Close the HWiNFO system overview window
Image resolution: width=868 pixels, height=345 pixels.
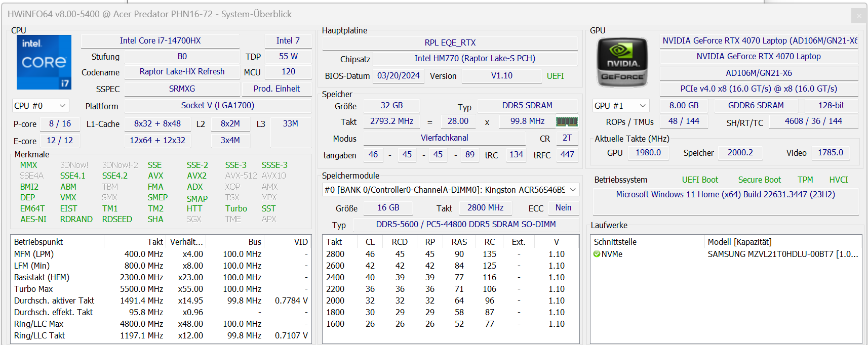pos(858,16)
